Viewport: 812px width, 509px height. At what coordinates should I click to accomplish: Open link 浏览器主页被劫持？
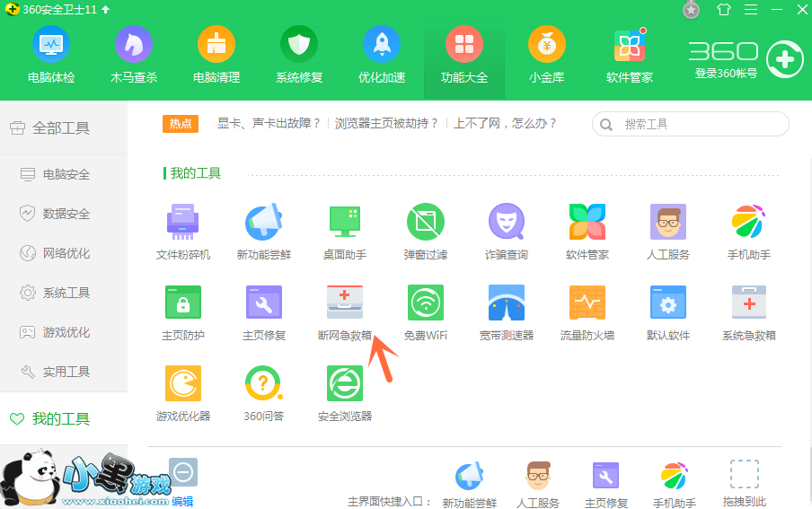click(386, 123)
